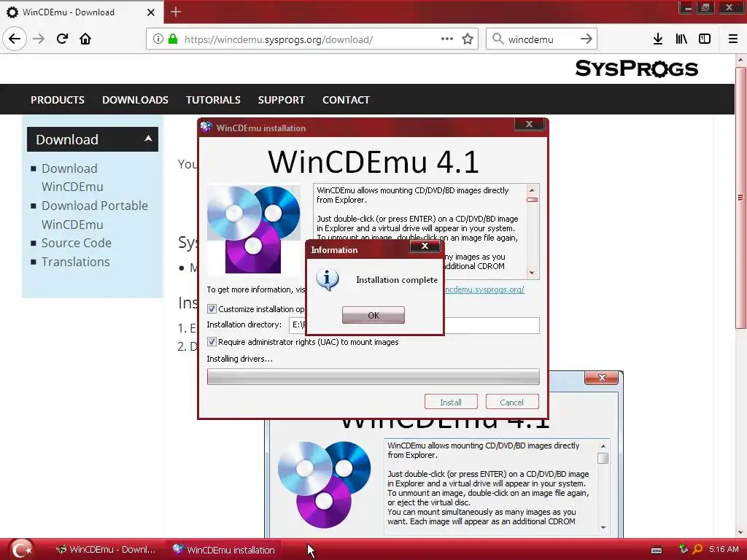Open the TUTORIALS menu
747x560 pixels.
pos(213,99)
